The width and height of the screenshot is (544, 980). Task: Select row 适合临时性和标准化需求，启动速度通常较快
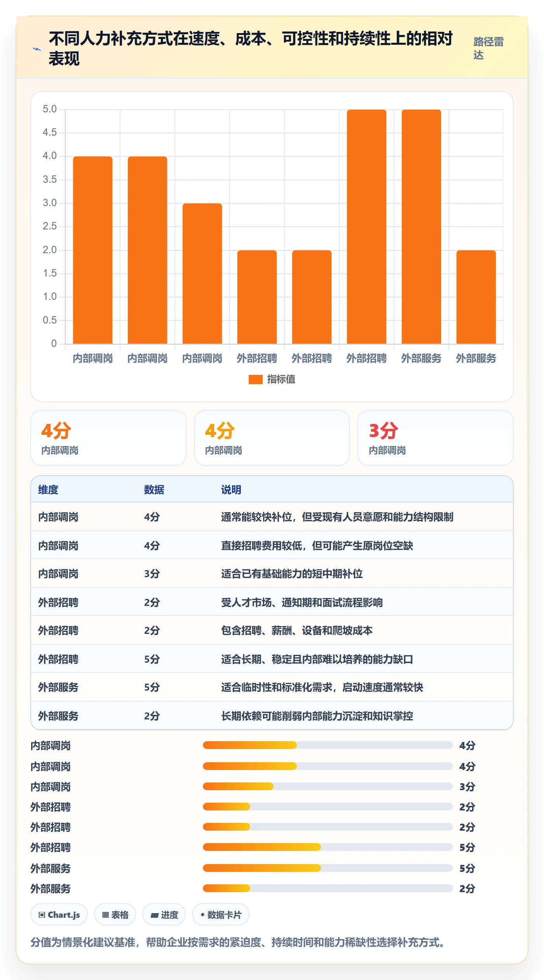[x=272, y=687]
